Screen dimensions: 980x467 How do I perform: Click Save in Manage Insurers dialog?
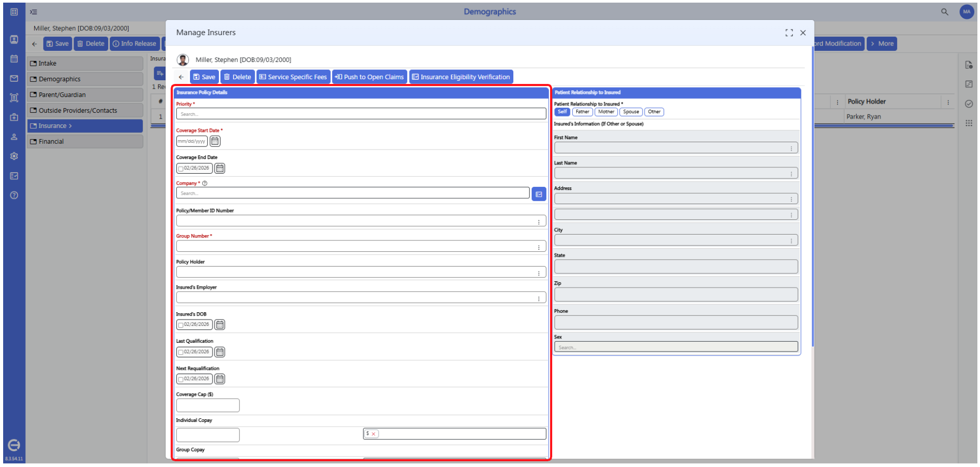pos(204,77)
